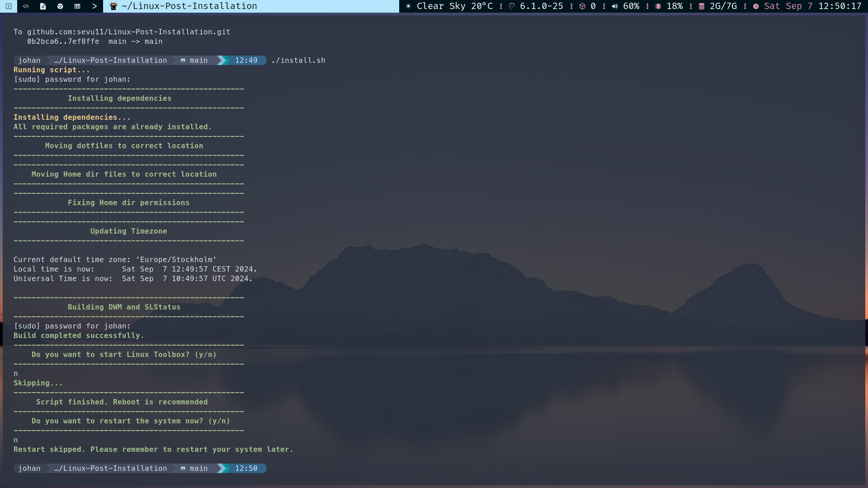The height and width of the screenshot is (488, 868).
Task: Switch to the document workspace tag
Action: [x=43, y=6]
